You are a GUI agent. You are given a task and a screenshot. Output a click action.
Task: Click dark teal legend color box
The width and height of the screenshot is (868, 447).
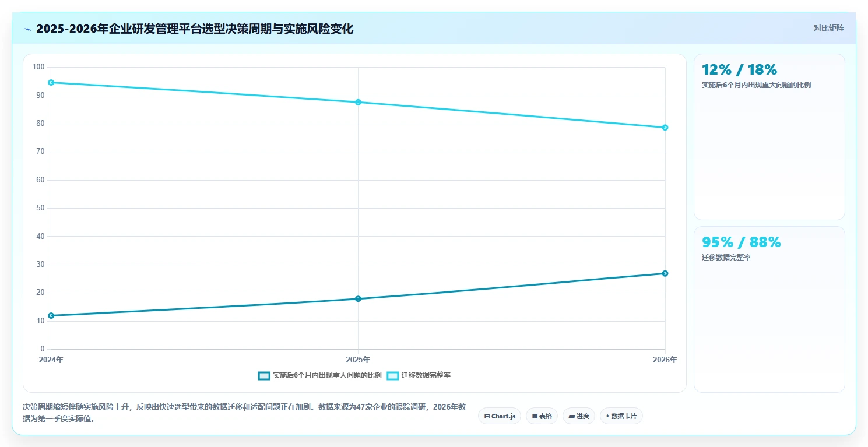click(x=264, y=375)
